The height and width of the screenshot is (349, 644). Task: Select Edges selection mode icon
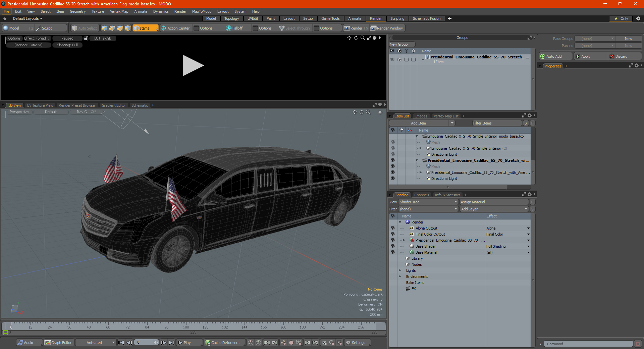pyautogui.click(x=112, y=28)
